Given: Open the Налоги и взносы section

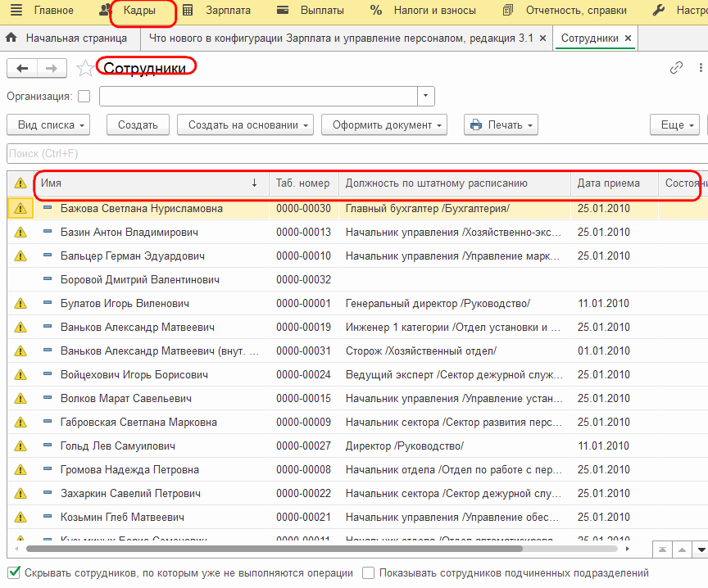Looking at the screenshot, I should (434, 11).
